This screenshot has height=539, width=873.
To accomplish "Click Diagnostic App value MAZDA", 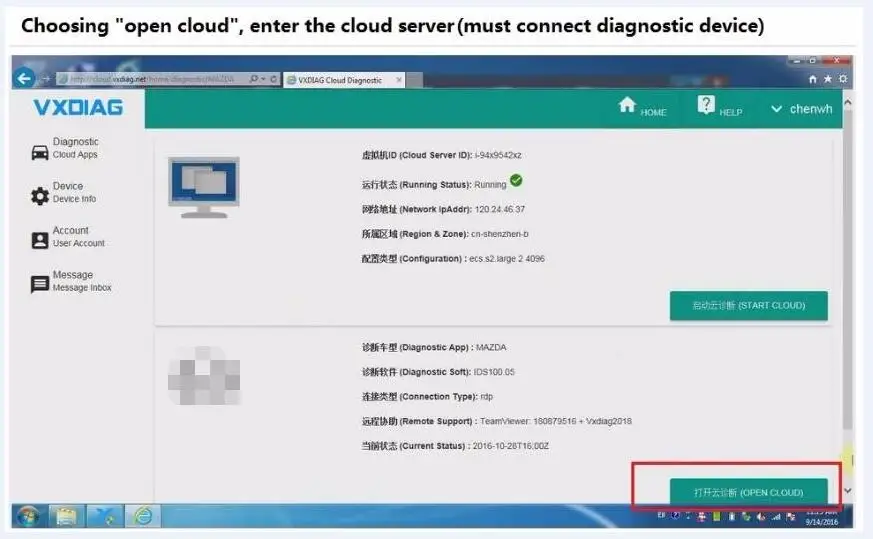I will (x=491, y=347).
